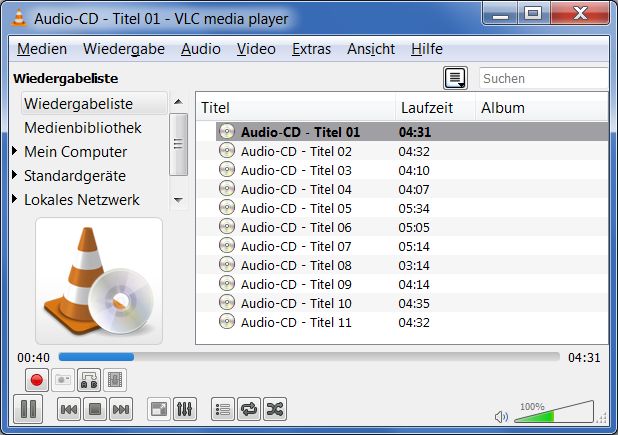Click the CD icon beside Titel 02
This screenshot has width=618, height=435.
click(227, 150)
